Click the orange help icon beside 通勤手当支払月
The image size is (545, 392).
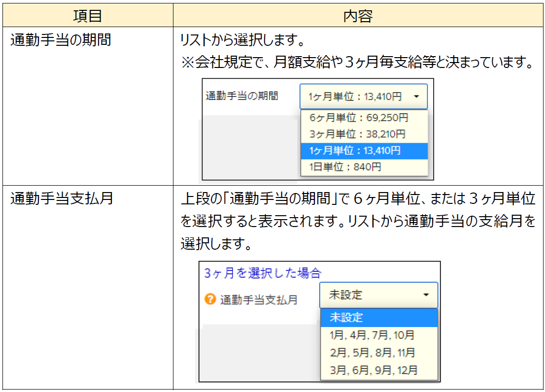(x=210, y=299)
